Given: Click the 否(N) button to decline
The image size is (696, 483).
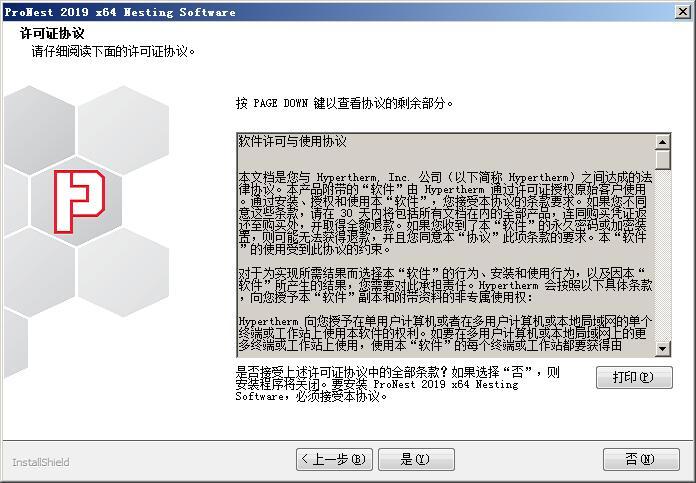Looking at the screenshot, I should click(641, 459).
